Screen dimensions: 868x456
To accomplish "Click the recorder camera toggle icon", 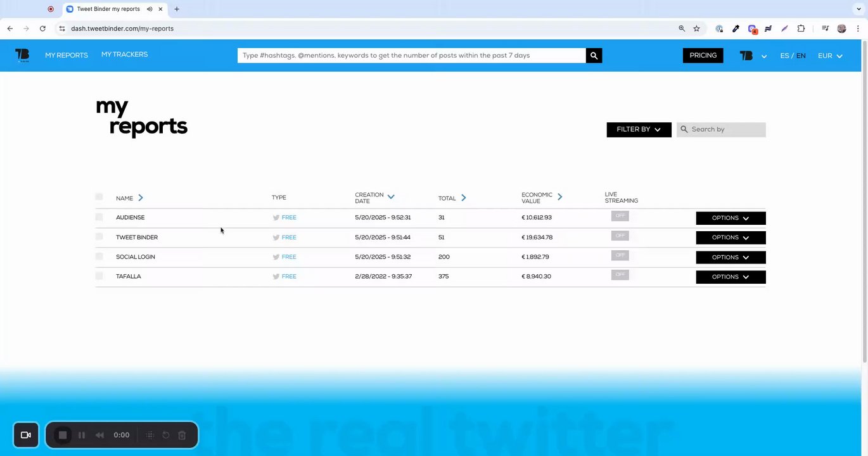I will click(x=26, y=435).
